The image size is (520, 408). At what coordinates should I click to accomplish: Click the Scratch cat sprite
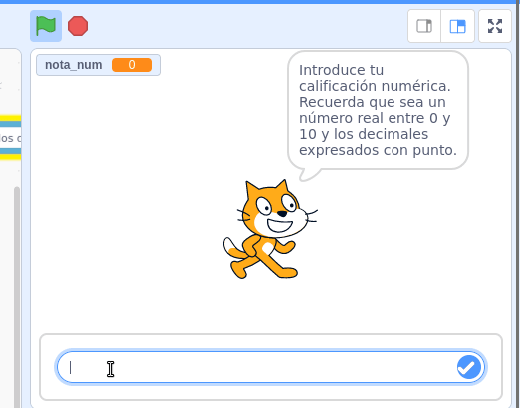269,229
